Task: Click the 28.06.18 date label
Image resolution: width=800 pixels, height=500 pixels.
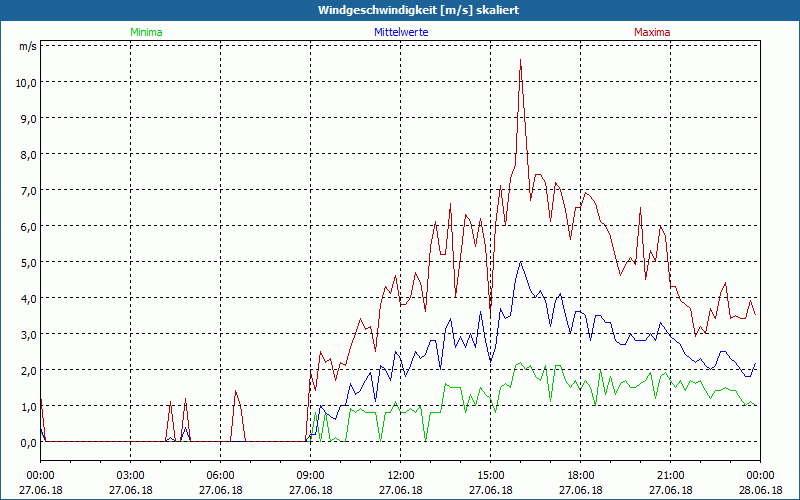Action: 760,490
